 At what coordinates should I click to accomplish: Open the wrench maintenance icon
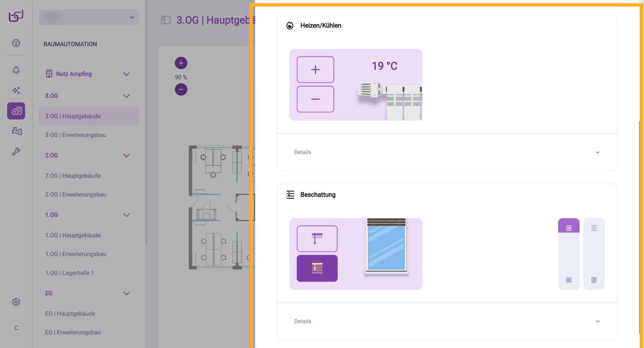coord(16,151)
